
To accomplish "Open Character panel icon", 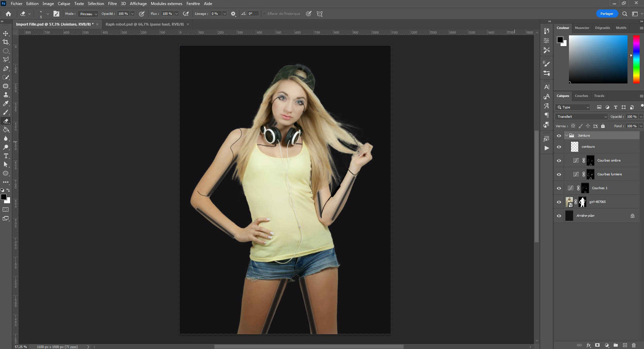I will pyautogui.click(x=547, y=87).
